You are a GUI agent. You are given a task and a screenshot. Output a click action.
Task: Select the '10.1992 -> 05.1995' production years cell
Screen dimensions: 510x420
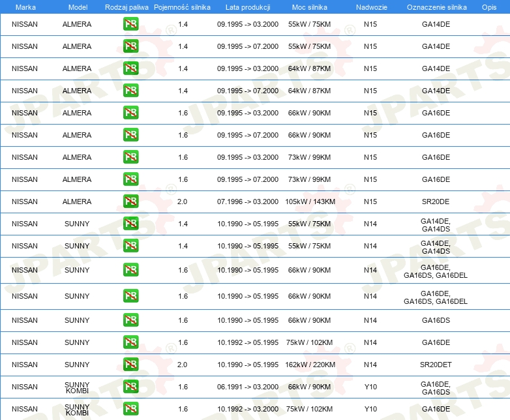pyautogui.click(x=248, y=342)
